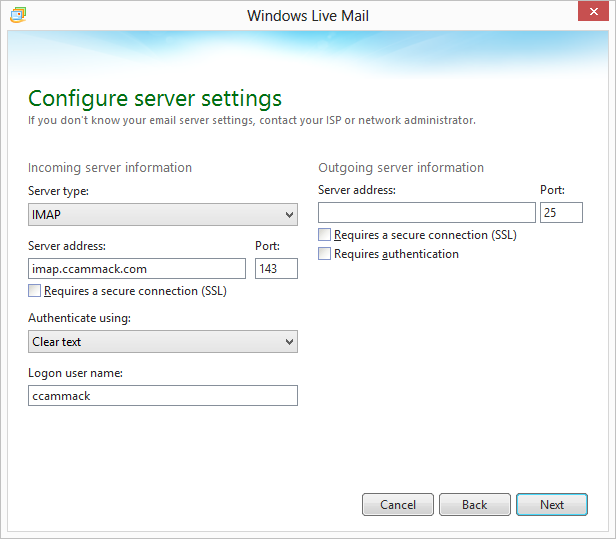Click the 'Logon user name:' label

click(x=75, y=373)
